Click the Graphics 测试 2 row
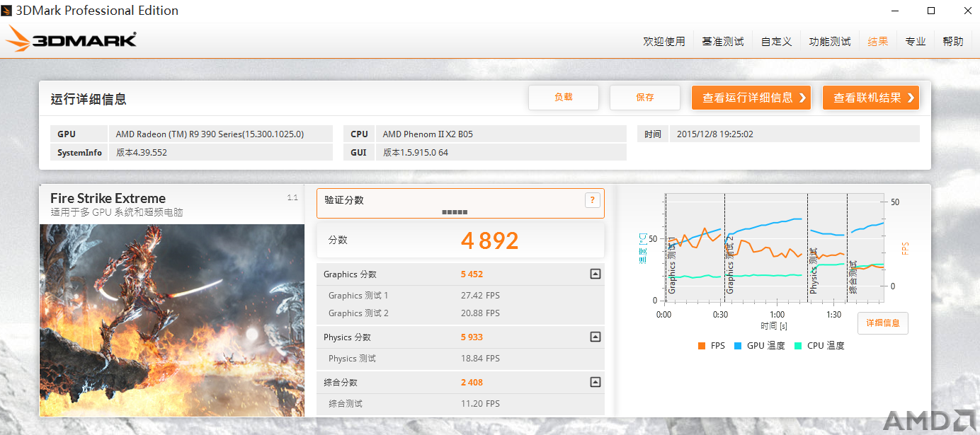980x435 pixels. (460, 313)
